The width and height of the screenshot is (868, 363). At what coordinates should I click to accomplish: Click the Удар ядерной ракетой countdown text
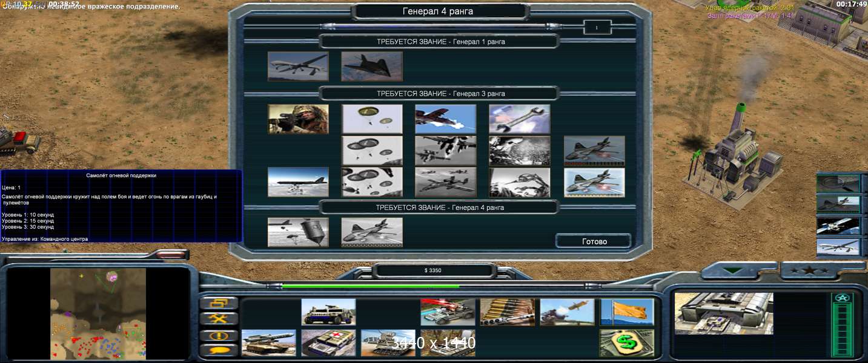click(x=749, y=7)
